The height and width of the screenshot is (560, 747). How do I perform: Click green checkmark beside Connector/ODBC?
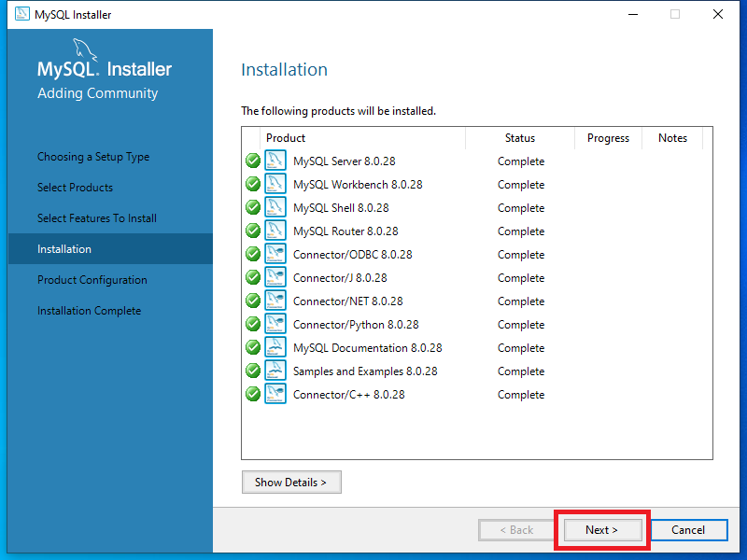(253, 254)
